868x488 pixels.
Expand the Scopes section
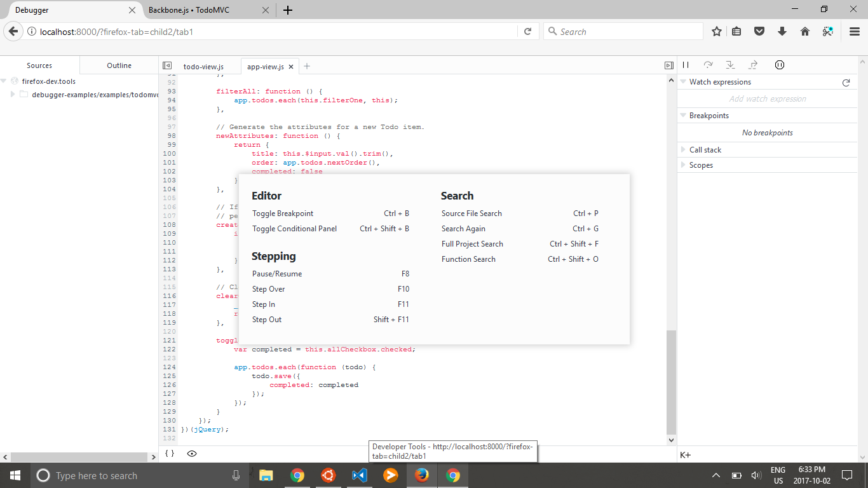(683, 165)
